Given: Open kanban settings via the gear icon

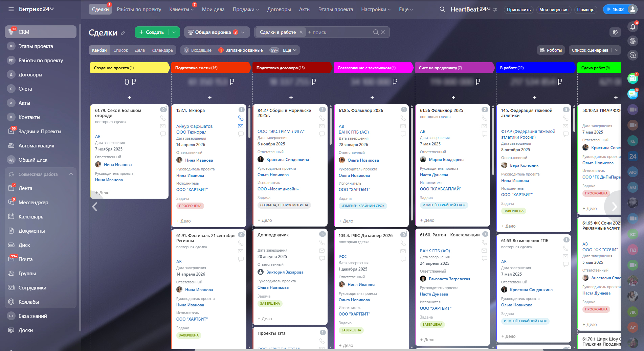Looking at the screenshot, I should 615,32.
